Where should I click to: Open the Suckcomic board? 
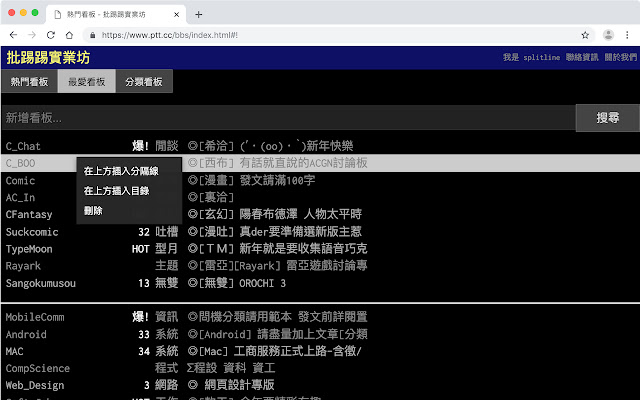tap(32, 232)
